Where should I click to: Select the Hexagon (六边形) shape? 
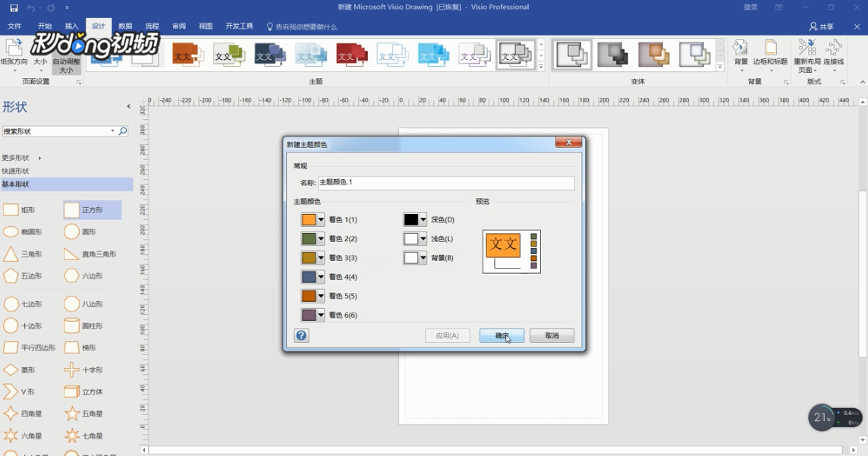(83, 275)
